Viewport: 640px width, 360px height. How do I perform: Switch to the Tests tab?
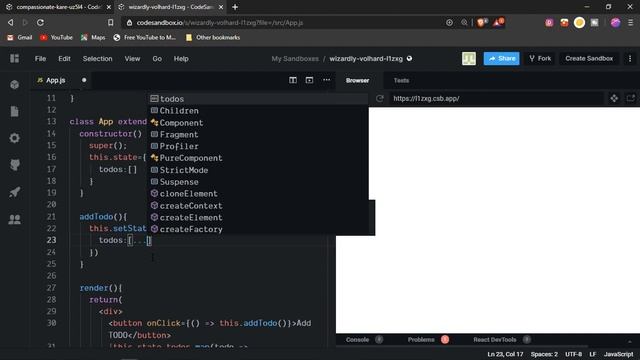coord(401,80)
